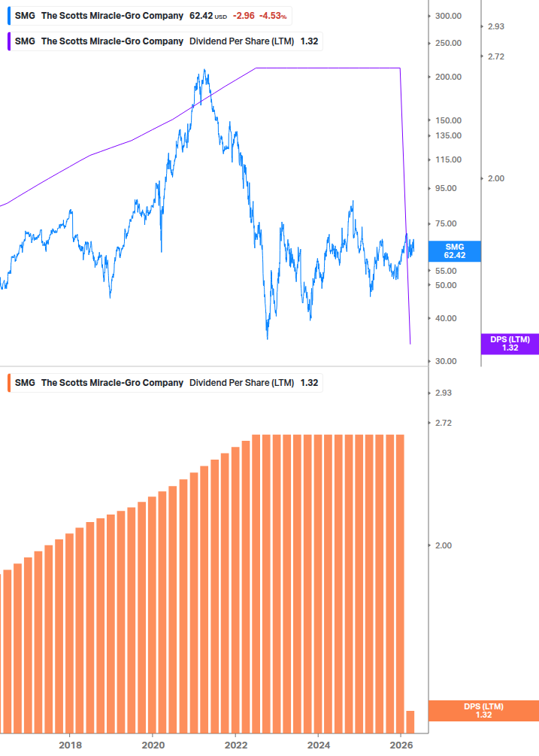
Task: Select the bar chart Dividend Per Share (LTM) legend
Action: click(165, 383)
